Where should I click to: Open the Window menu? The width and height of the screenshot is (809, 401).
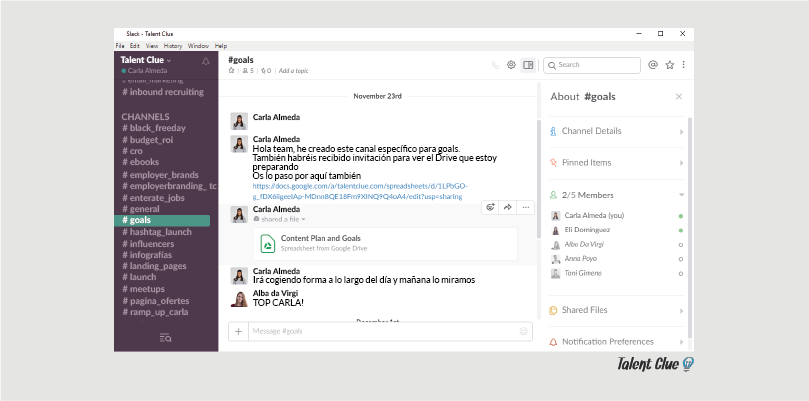(198, 46)
